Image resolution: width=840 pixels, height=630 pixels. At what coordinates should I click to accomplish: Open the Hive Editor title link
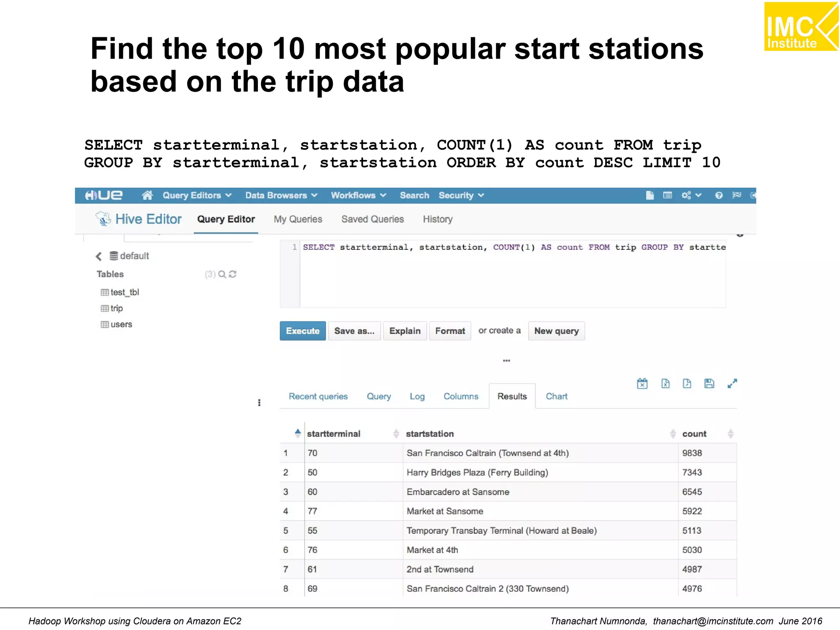[x=148, y=219]
